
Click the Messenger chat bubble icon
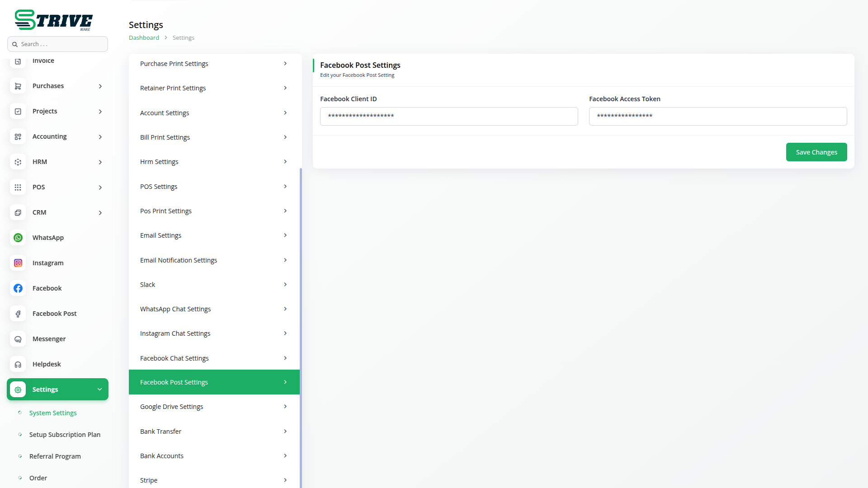point(18,339)
